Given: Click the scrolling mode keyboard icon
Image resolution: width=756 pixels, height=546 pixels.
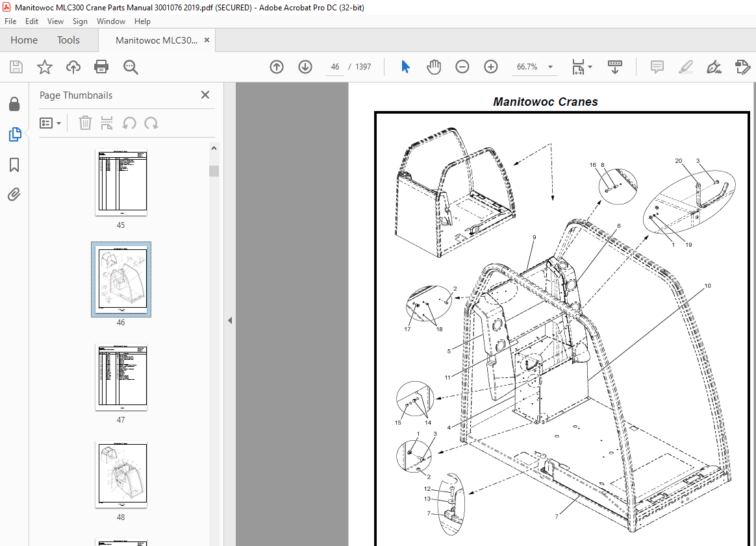Looking at the screenshot, I should click(x=614, y=66).
